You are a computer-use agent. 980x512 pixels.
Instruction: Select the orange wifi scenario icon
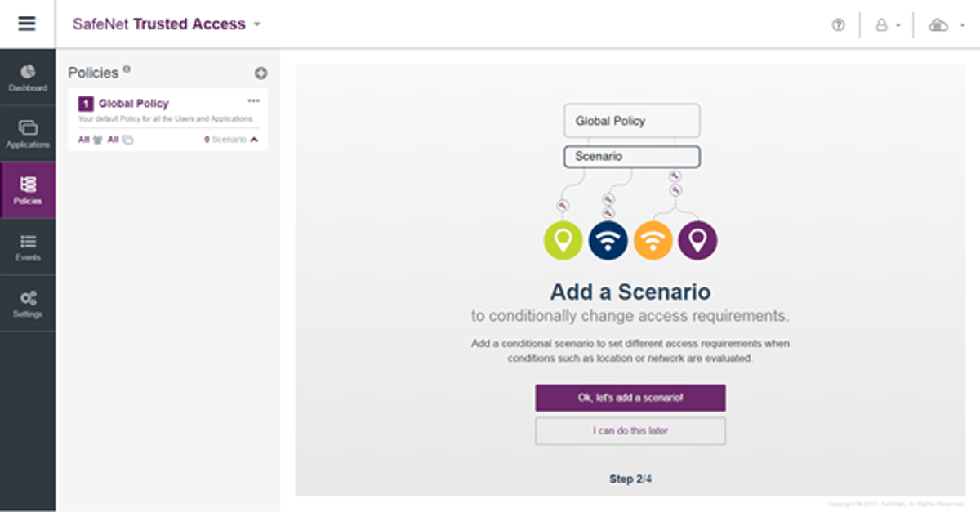(x=653, y=240)
